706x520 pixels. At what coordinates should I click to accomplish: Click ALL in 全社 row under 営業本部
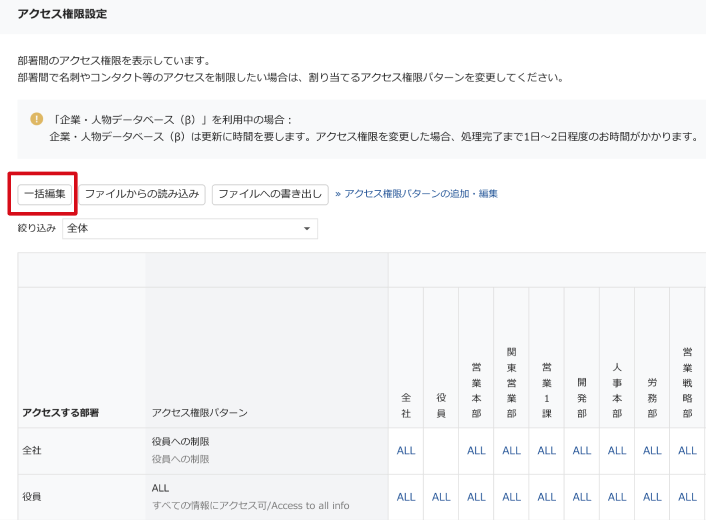476,451
